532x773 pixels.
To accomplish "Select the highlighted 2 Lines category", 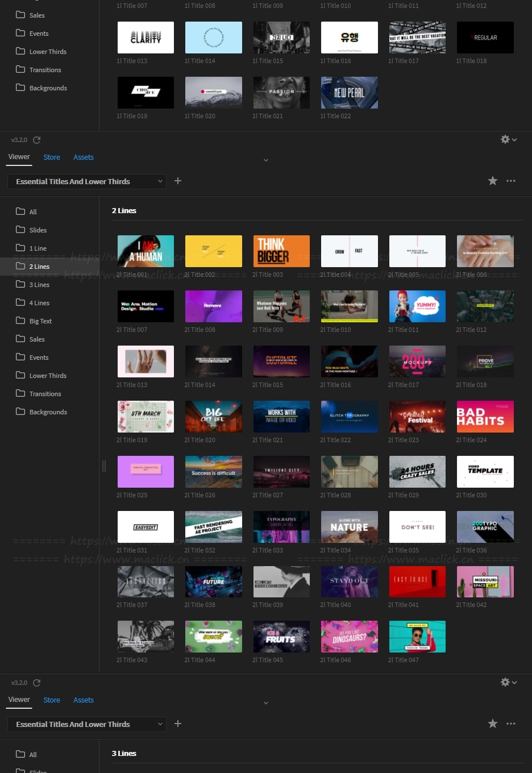I will [39, 267].
